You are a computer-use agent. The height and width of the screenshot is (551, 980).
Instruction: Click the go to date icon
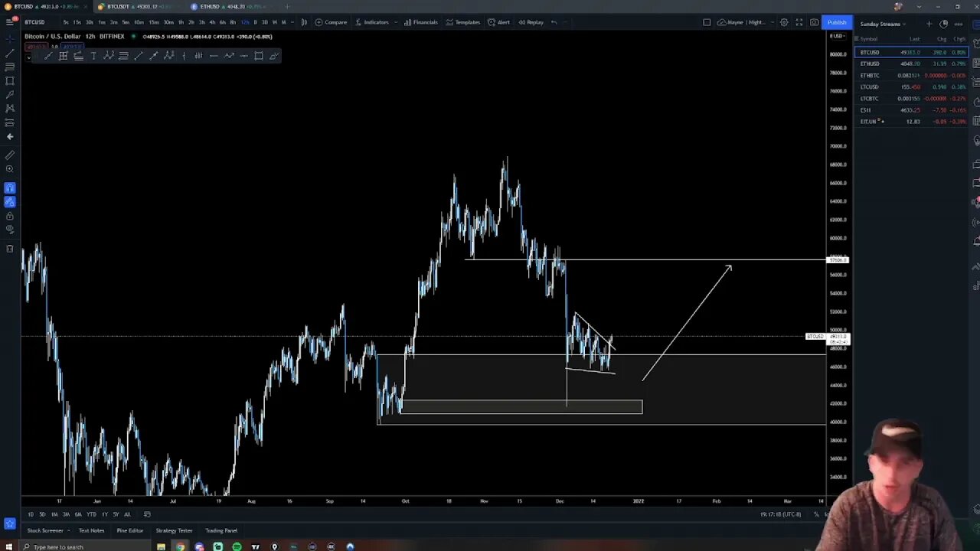tap(147, 514)
